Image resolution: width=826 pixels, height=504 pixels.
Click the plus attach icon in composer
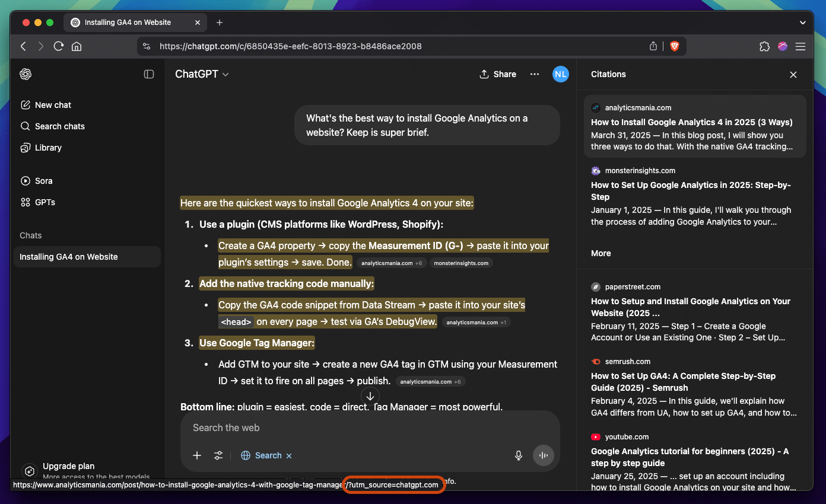pos(197,455)
